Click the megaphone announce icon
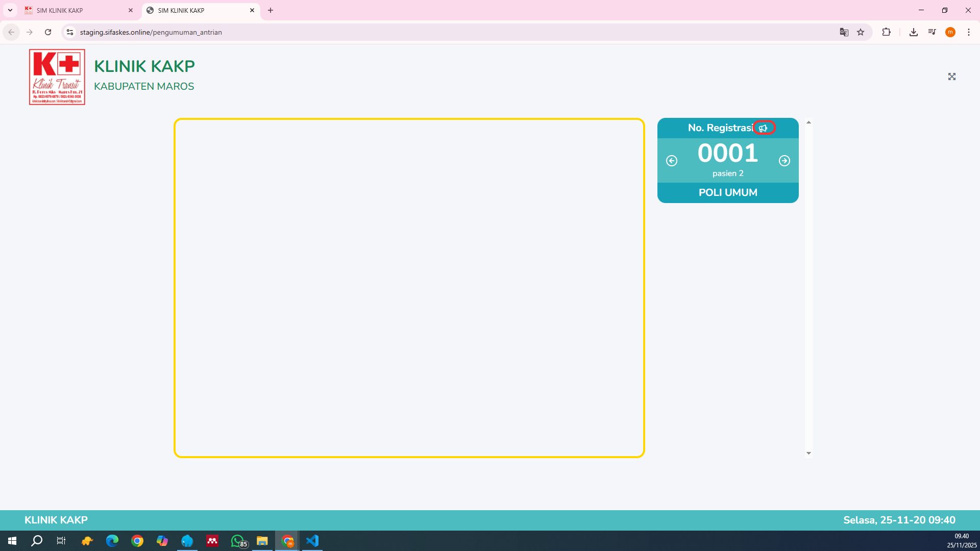This screenshot has width=980, height=551. pyautogui.click(x=763, y=128)
